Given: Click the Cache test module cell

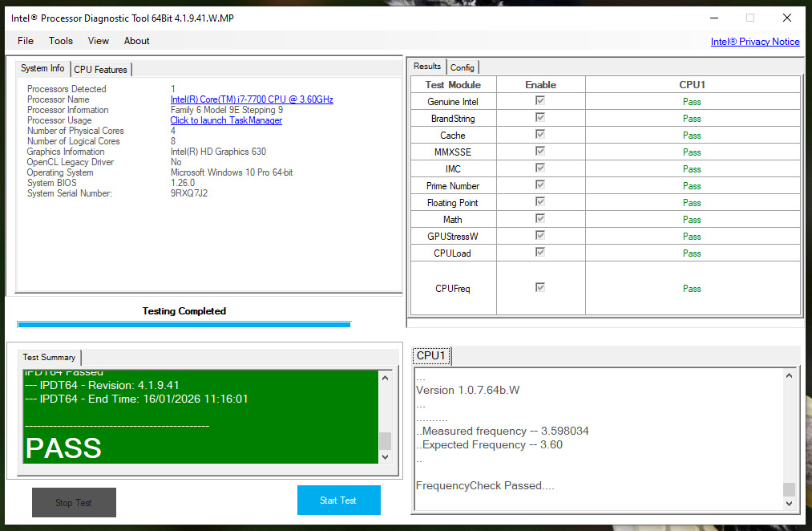Looking at the screenshot, I should pos(453,136).
